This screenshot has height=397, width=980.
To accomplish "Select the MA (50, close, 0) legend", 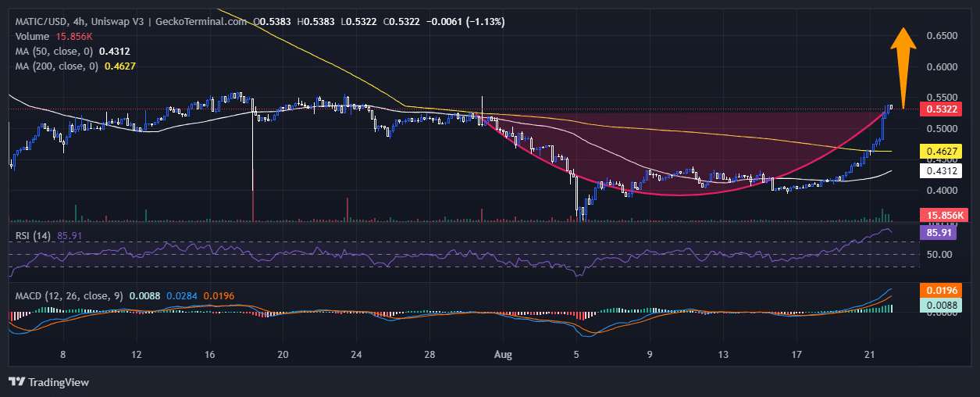I will (54, 52).
